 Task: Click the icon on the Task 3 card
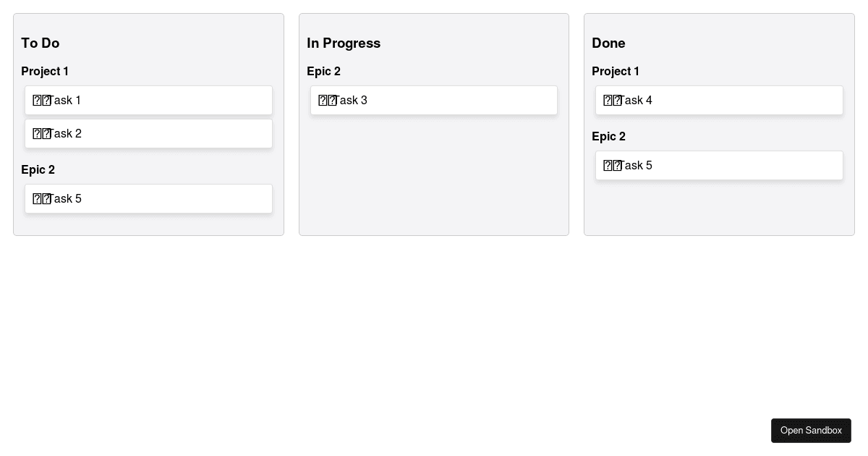[327, 100]
